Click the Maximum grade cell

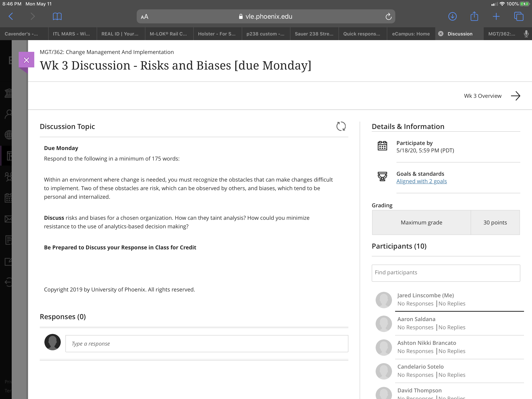421,222
